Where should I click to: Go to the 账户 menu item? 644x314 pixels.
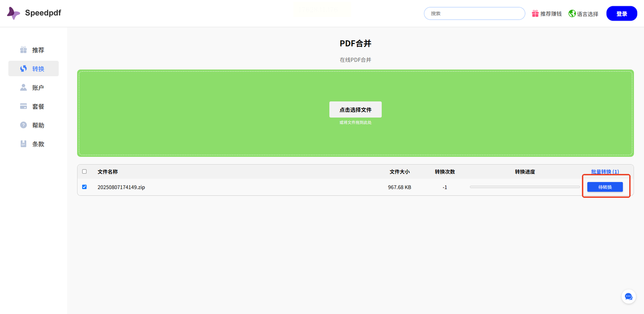[x=34, y=88]
